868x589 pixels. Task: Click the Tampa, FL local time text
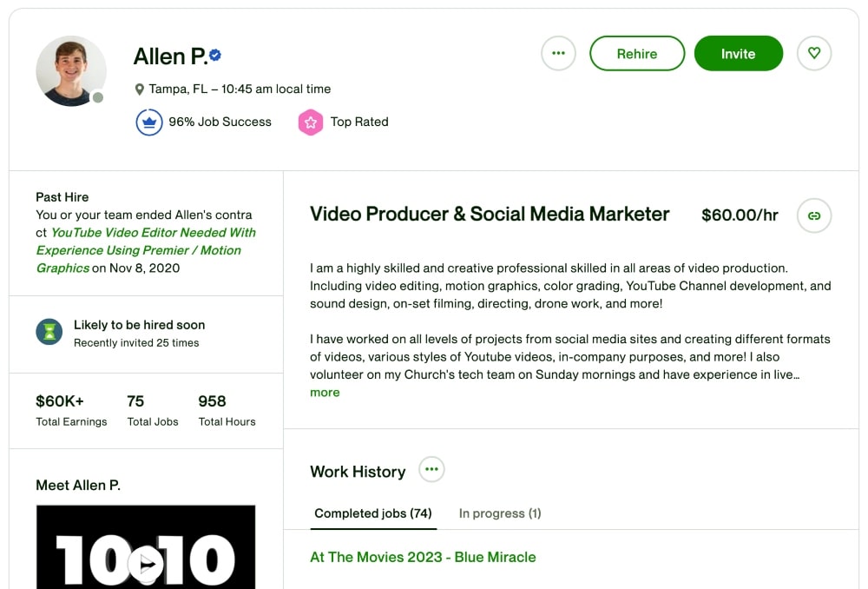point(240,89)
